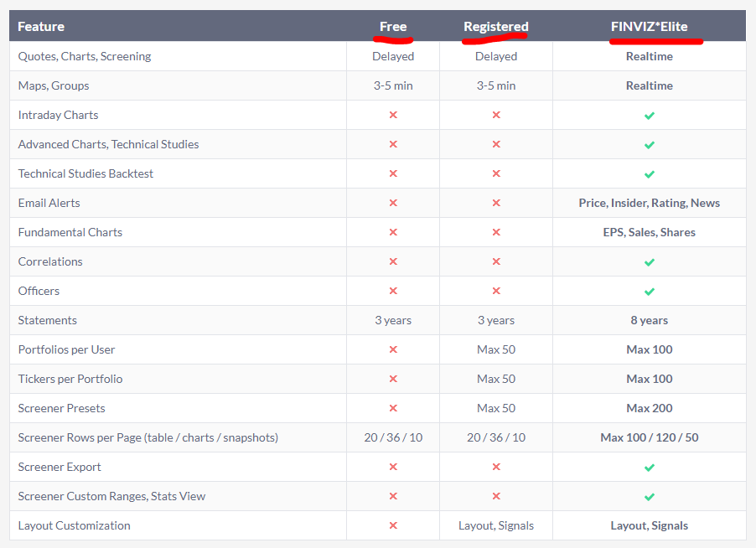
Task: Click the green checkmark in Correlations row
Action: pos(650,262)
